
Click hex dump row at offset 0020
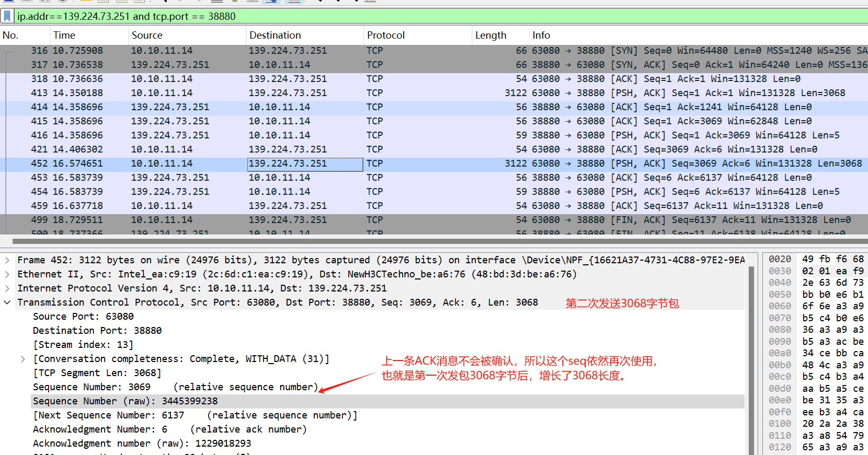pyautogui.click(x=816, y=259)
